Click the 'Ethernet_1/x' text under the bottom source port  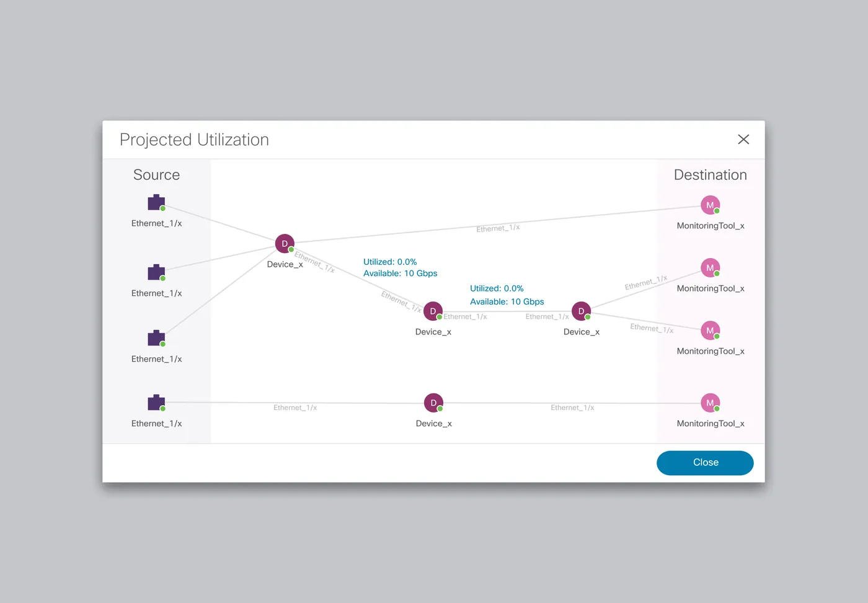156,424
